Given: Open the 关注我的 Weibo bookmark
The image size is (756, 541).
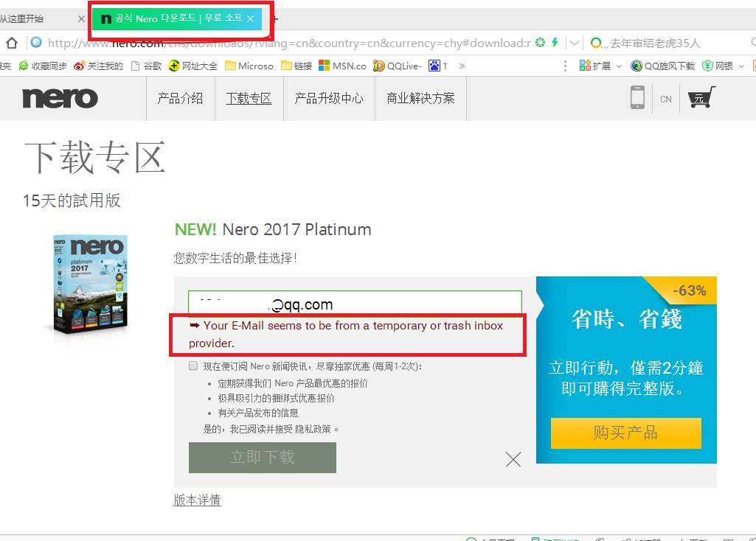Looking at the screenshot, I should point(98,66).
